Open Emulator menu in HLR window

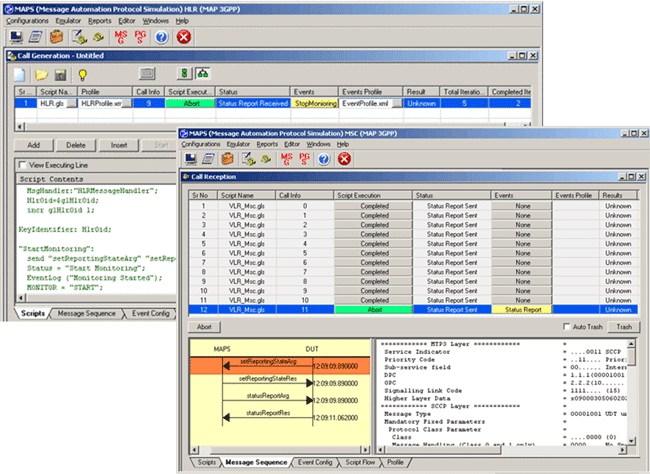click(x=68, y=21)
